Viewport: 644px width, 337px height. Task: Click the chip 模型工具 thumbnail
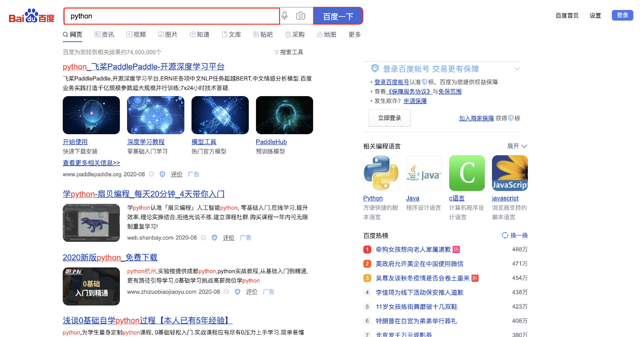(220, 115)
